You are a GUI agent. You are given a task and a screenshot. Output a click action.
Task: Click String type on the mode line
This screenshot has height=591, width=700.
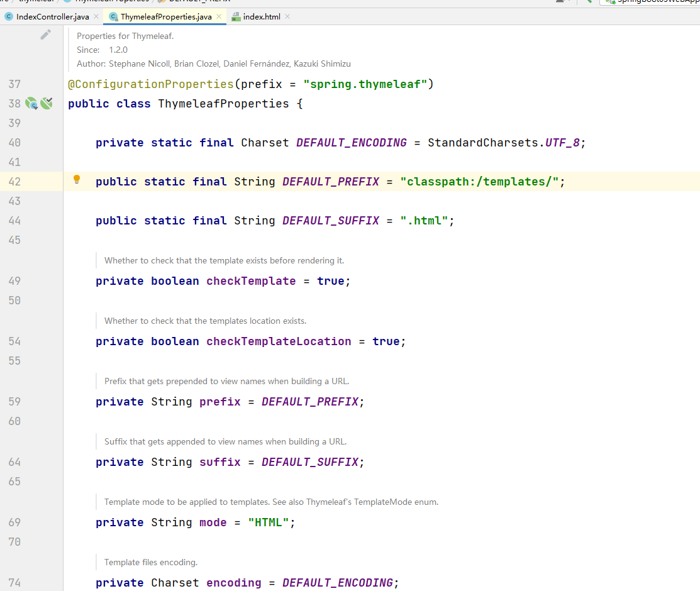(x=172, y=522)
